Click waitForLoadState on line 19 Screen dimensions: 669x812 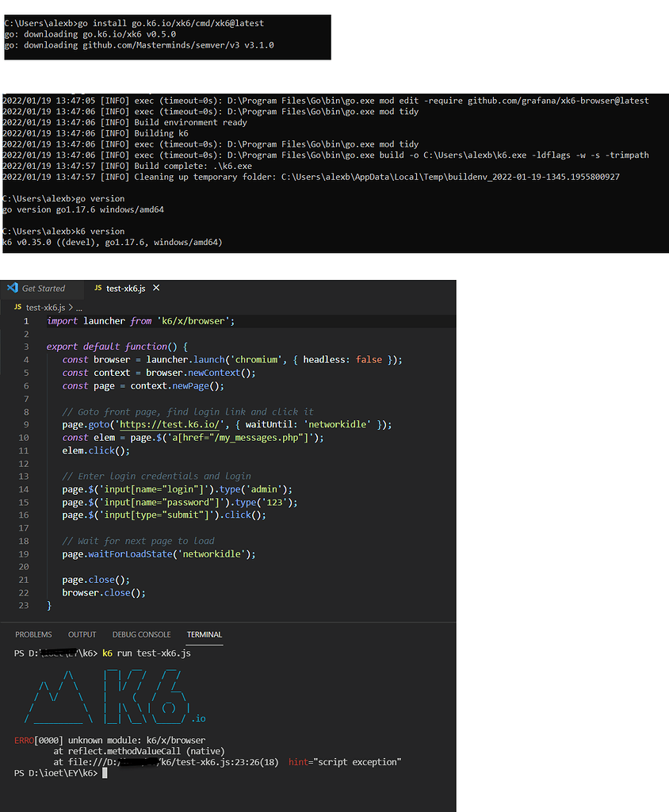click(130, 554)
